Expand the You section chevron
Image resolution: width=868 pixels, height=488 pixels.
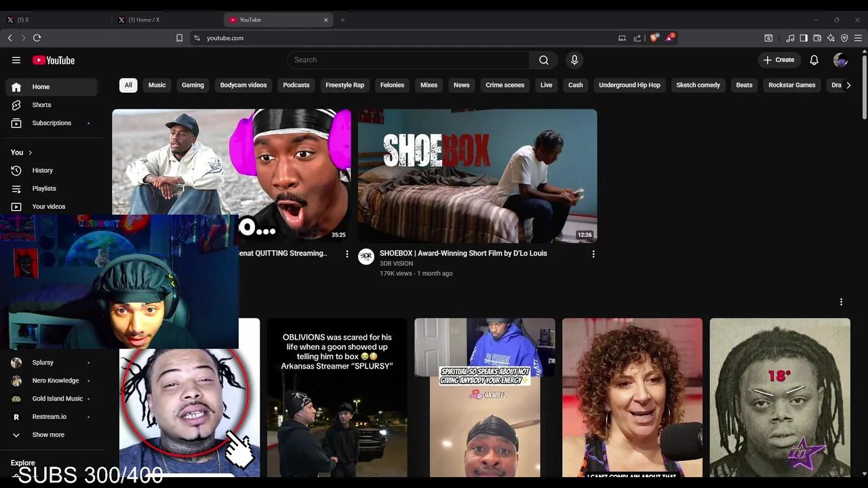(30, 152)
